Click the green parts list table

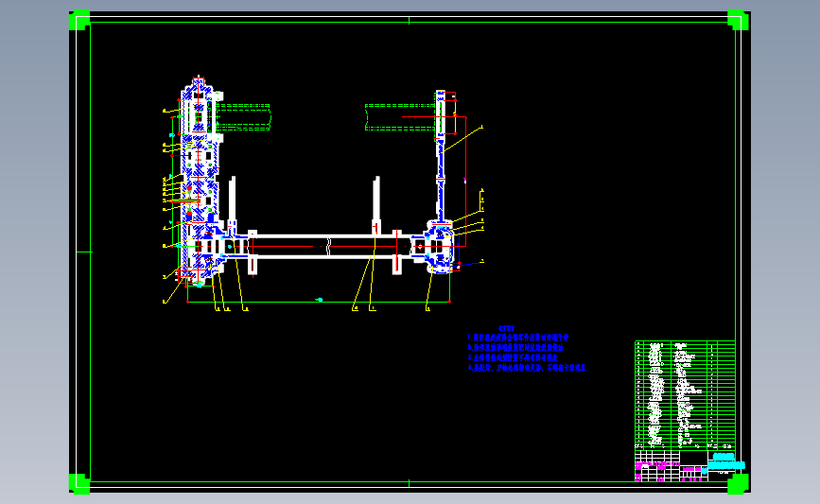click(x=685, y=394)
